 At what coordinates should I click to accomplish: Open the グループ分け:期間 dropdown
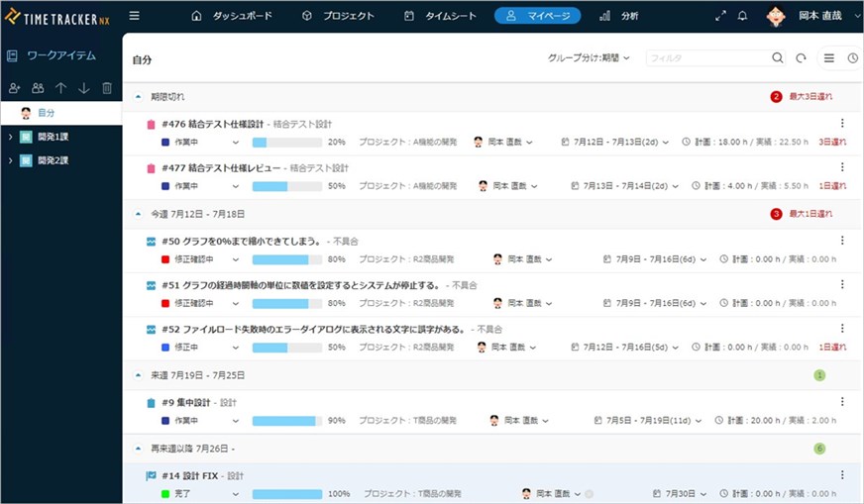(x=589, y=57)
